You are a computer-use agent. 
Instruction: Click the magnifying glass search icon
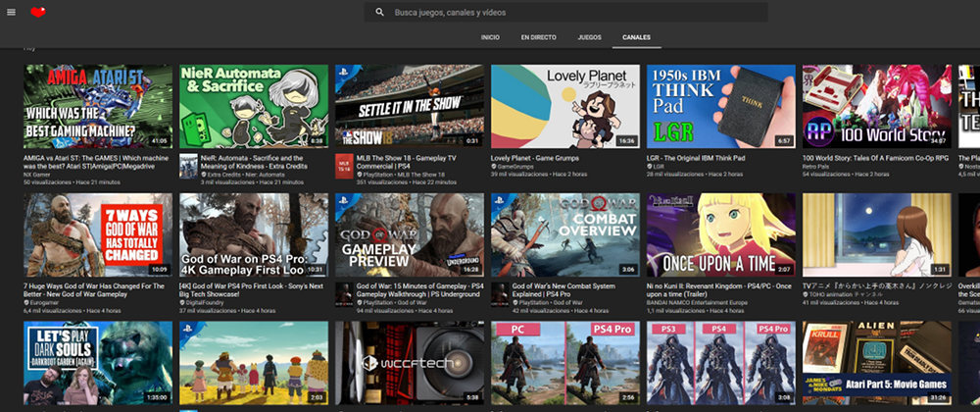pyautogui.click(x=379, y=12)
